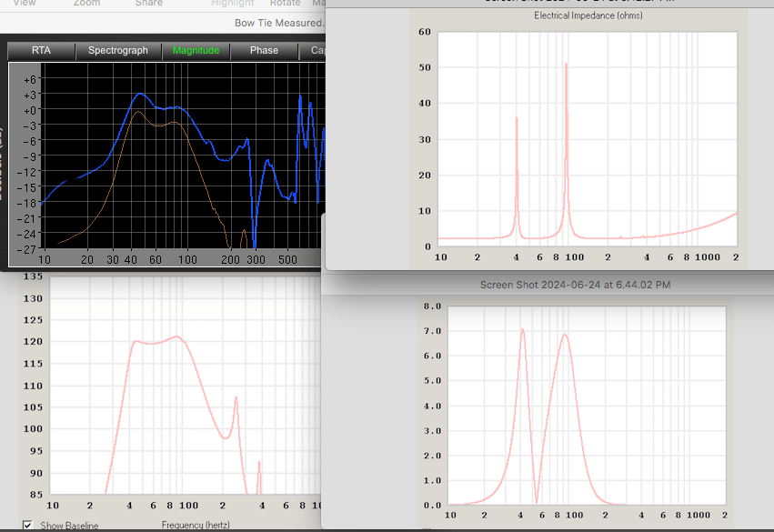Screen dimensions: 774x532
Task: Click the 'Electrical Impedance (ohms)' chart title
Action: click(x=588, y=15)
